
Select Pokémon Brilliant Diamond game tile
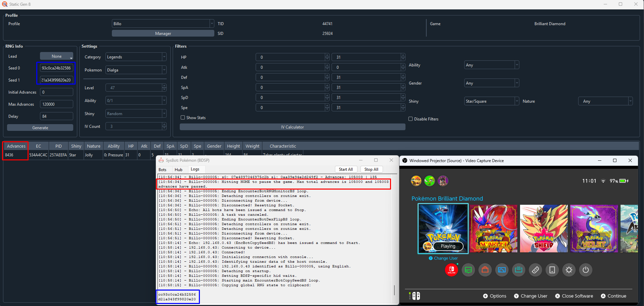point(443,228)
